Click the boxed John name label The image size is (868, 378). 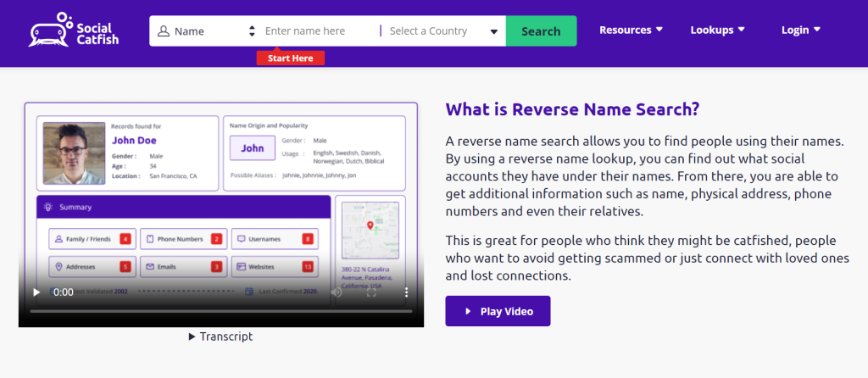[x=253, y=148]
